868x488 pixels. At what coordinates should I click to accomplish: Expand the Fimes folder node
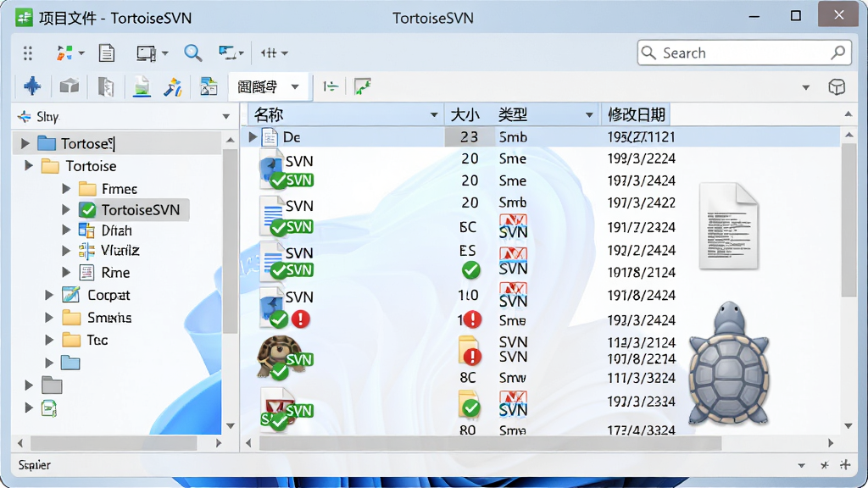66,188
